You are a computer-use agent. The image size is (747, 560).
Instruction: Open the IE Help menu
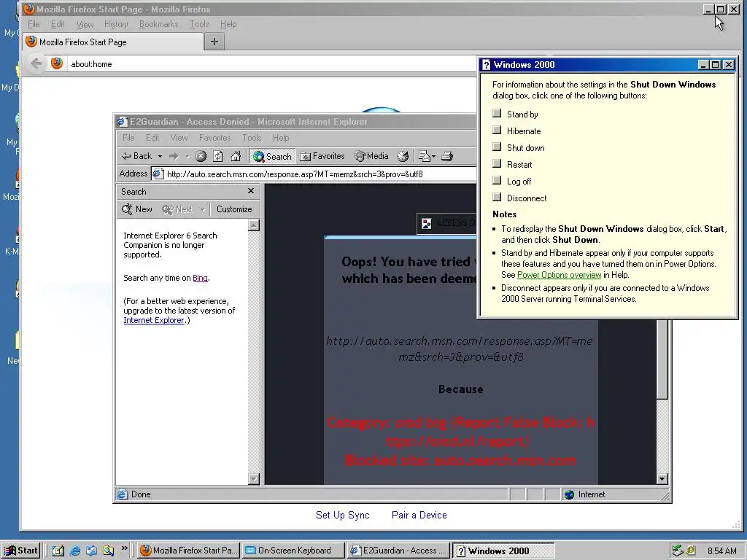click(281, 138)
